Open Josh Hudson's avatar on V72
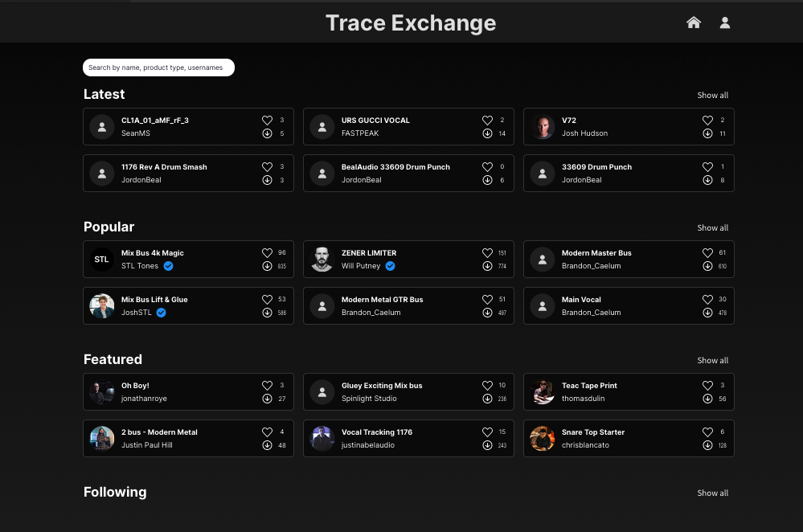803x532 pixels. tap(543, 127)
